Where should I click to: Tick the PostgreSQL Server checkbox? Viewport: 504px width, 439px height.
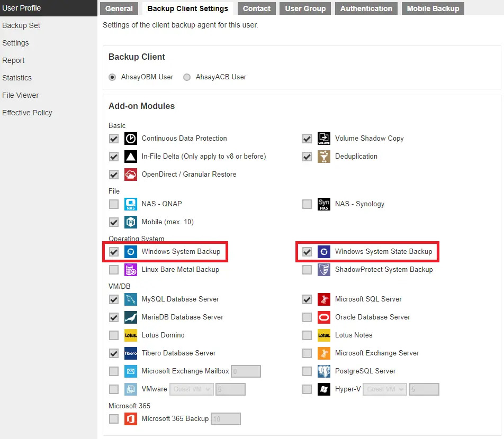point(307,371)
